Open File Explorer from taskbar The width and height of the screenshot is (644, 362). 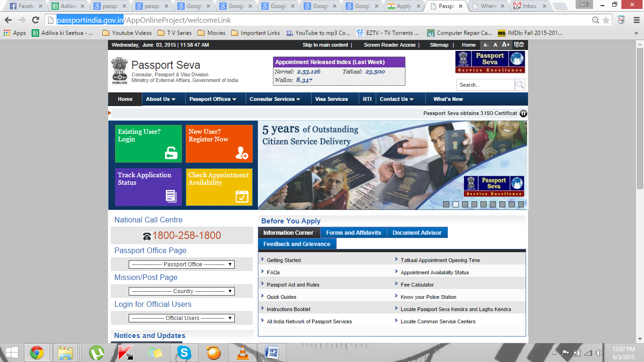point(66,353)
